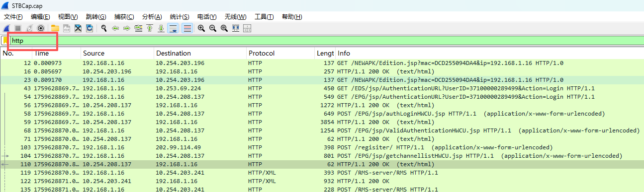Select packet 119 POST /RMS-server/RMS

322,173
